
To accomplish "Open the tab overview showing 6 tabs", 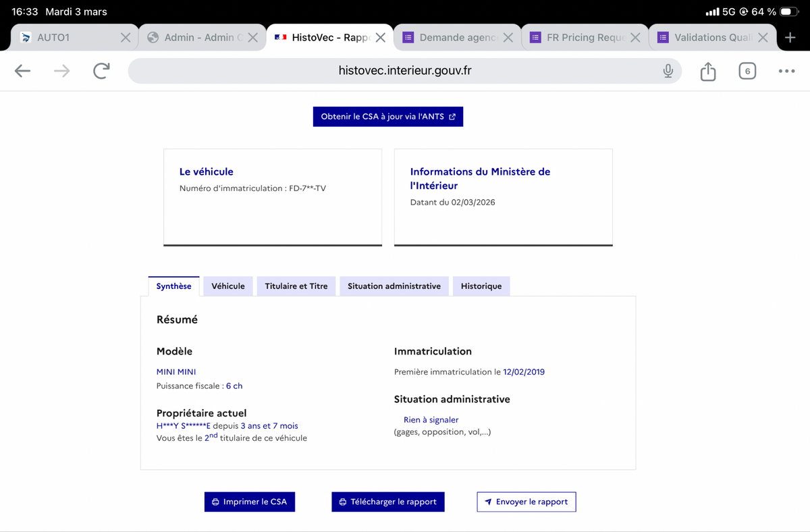I will pos(747,71).
